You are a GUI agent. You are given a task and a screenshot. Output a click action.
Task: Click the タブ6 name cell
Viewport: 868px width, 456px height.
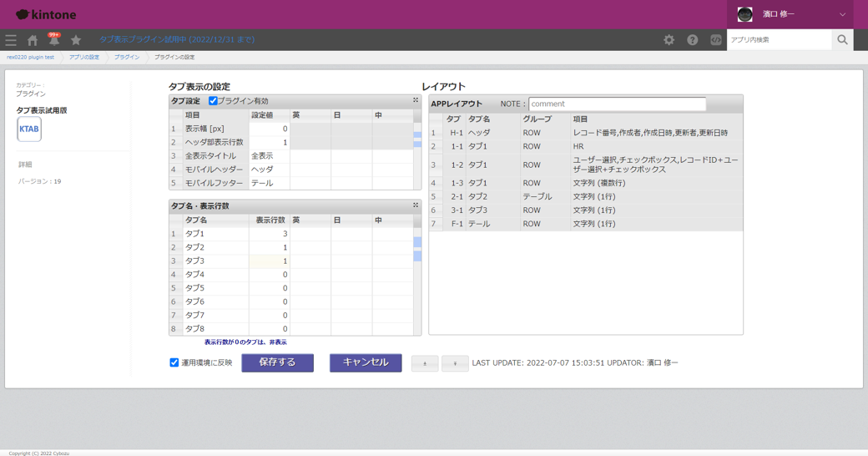tap(215, 301)
